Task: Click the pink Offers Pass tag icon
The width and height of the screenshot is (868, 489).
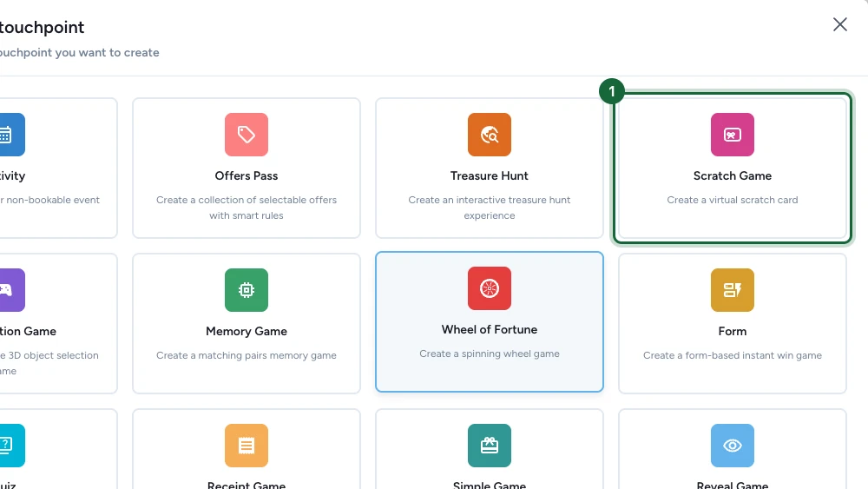Action: 247,135
